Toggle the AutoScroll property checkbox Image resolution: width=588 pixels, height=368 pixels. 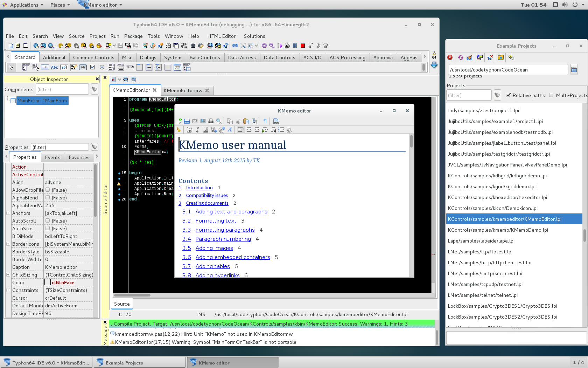coord(48,220)
